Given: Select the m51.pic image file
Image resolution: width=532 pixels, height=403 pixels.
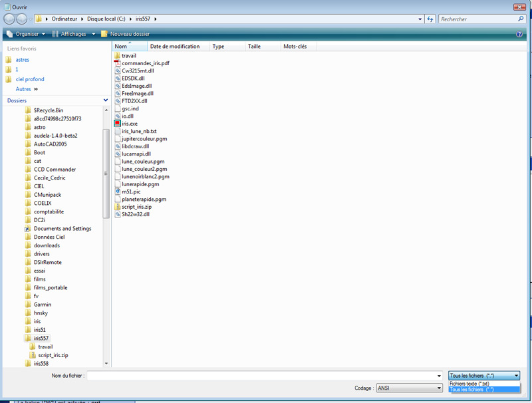Looking at the screenshot, I should click(x=132, y=192).
